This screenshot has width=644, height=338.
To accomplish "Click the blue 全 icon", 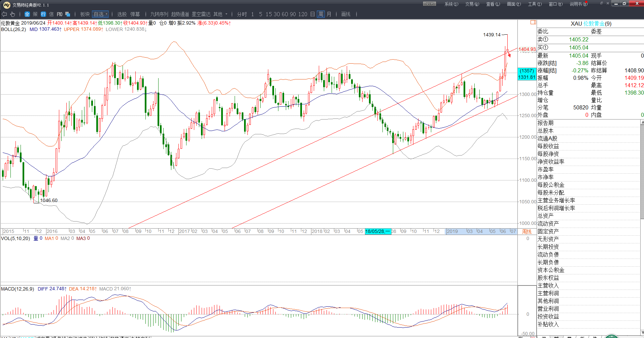I will pyautogui.click(x=27, y=14).
